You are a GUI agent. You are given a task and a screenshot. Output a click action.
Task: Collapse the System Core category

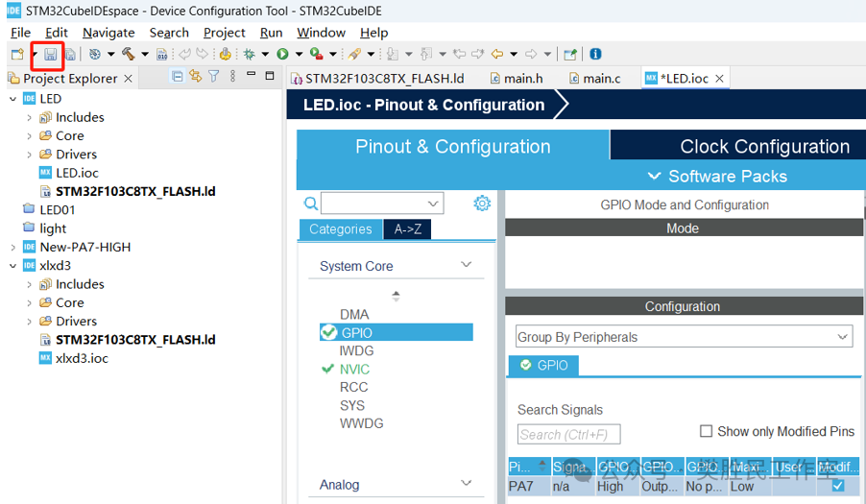tap(467, 265)
